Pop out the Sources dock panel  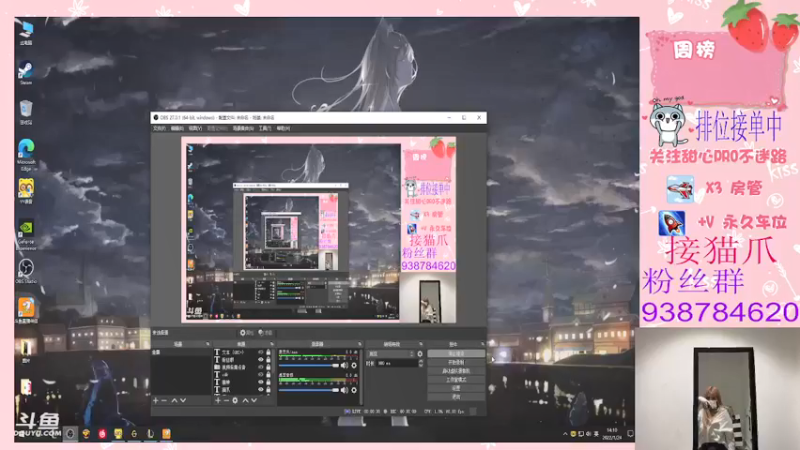[x=272, y=344]
